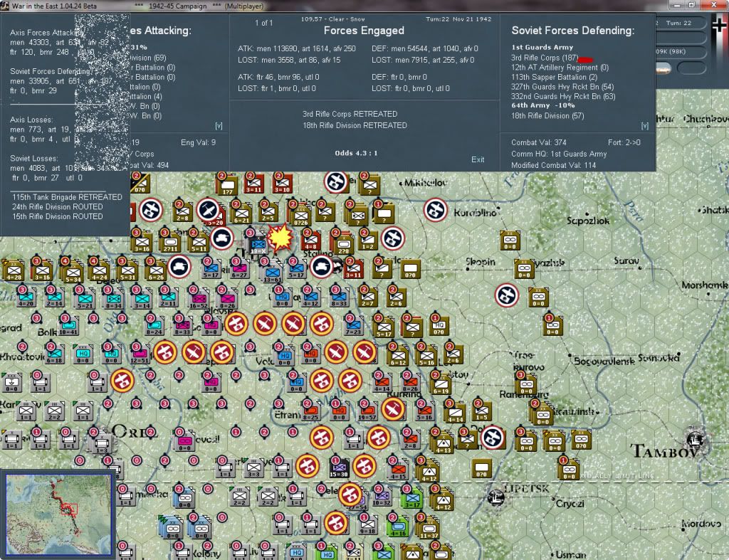Click the red viewport rectangle on the minimap
This screenshot has width=729, height=560.
pyautogui.click(x=69, y=509)
